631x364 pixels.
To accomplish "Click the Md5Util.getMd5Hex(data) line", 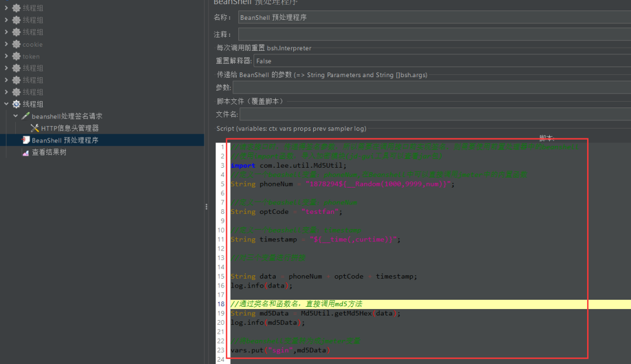I will click(x=315, y=313).
